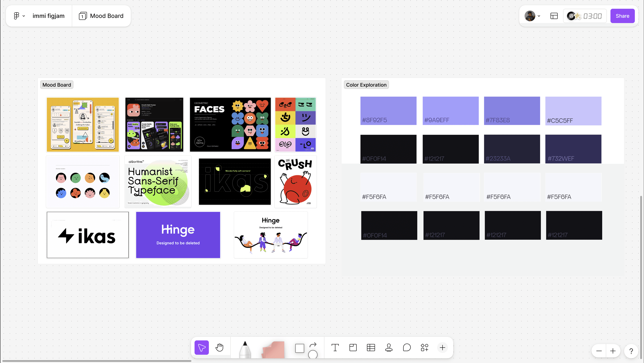Viewport: 644px width, 363px height.
Task: Open the Stamp tool
Action: [389, 348]
